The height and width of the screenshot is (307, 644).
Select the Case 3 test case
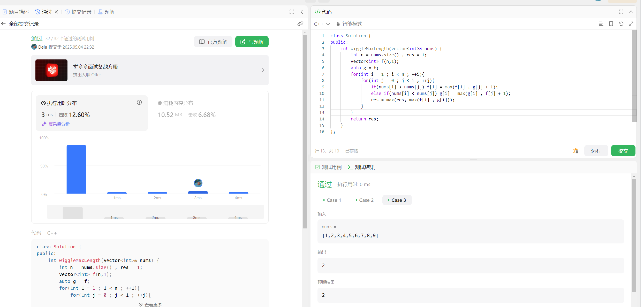coord(397,200)
